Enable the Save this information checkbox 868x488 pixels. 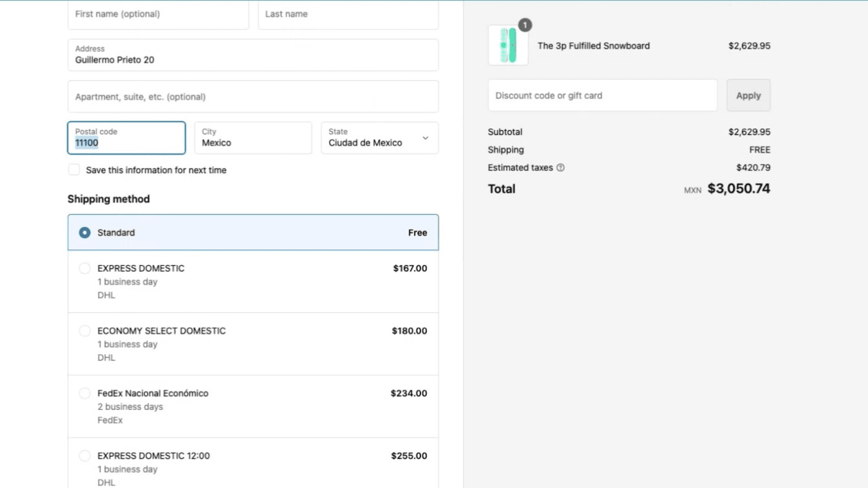point(74,169)
